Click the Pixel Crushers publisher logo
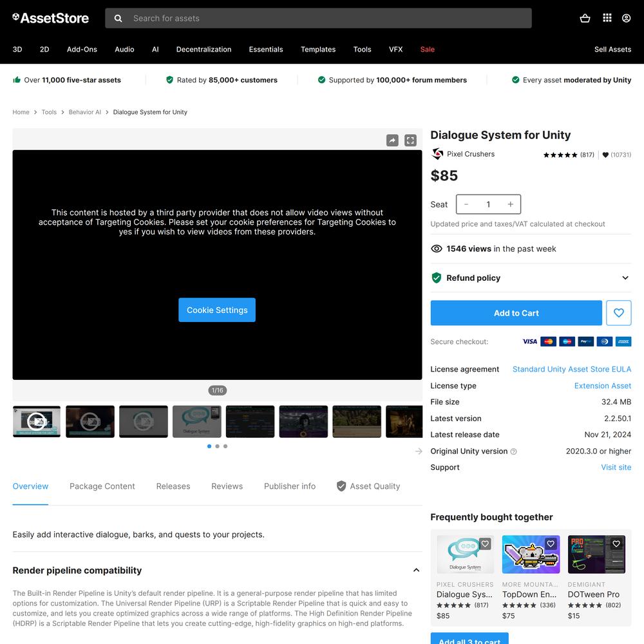 (437, 154)
